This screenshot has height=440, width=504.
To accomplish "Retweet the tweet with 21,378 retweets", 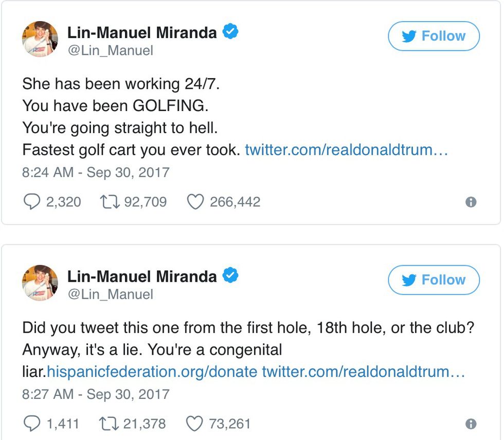I will click(x=110, y=424).
